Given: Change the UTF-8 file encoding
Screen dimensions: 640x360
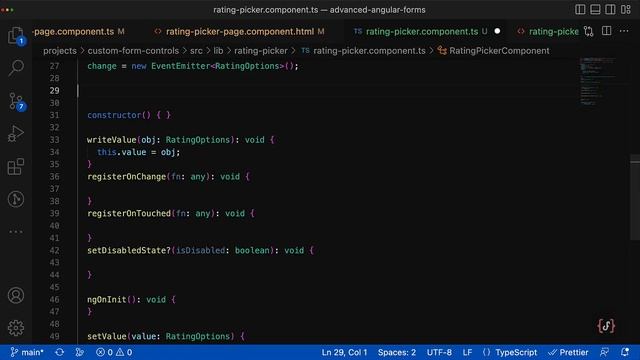Looking at the screenshot, I should pyautogui.click(x=439, y=352).
